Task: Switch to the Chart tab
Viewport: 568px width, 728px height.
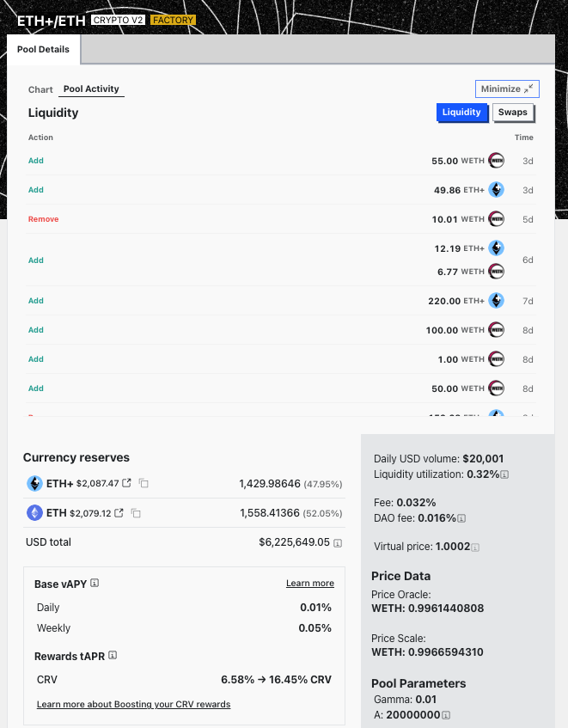Action: (40, 89)
